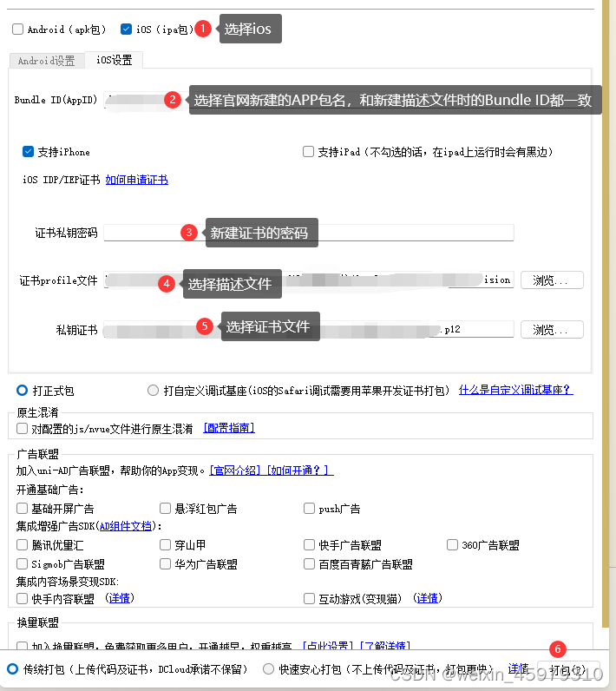Select the 打正式包 radio option

pyautogui.click(x=22, y=391)
